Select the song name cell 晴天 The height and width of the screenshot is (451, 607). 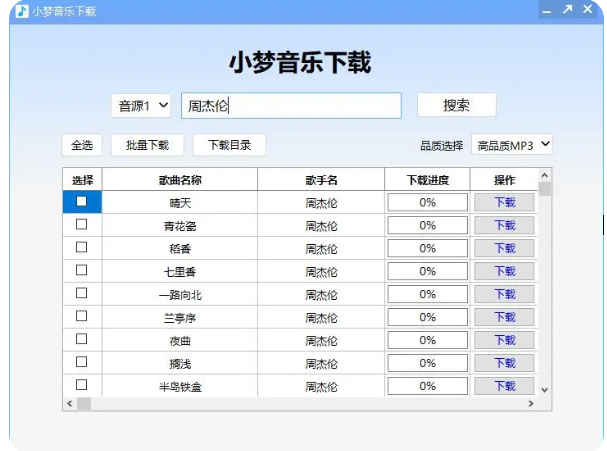[x=180, y=202]
